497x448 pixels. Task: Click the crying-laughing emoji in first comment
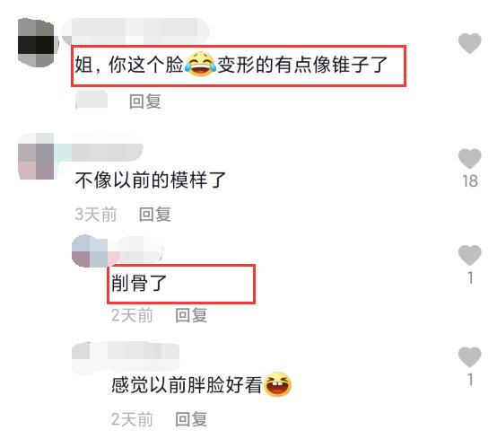point(200,65)
